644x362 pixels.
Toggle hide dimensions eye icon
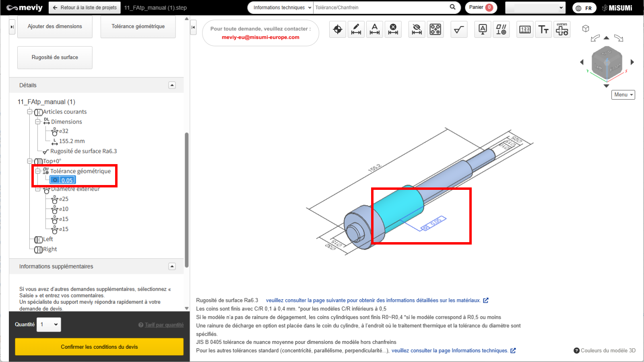pos(417,29)
